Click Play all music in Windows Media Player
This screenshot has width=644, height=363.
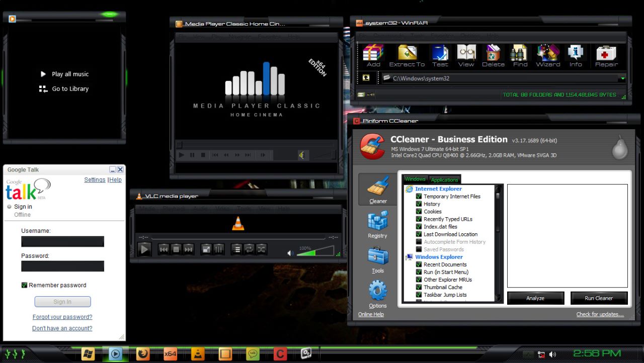click(x=64, y=74)
